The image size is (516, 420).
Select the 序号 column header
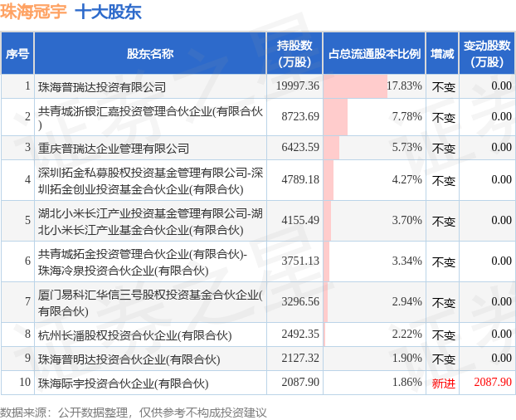[17, 54]
